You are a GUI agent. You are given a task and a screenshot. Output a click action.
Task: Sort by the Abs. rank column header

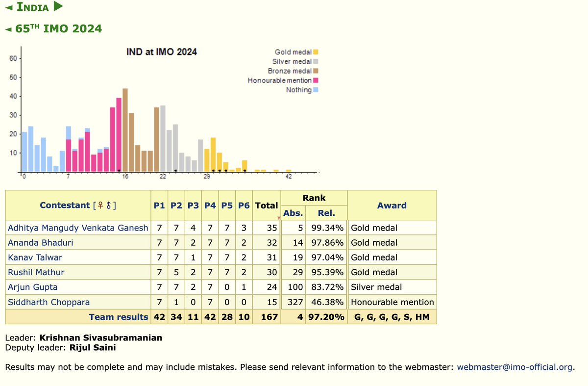point(293,213)
